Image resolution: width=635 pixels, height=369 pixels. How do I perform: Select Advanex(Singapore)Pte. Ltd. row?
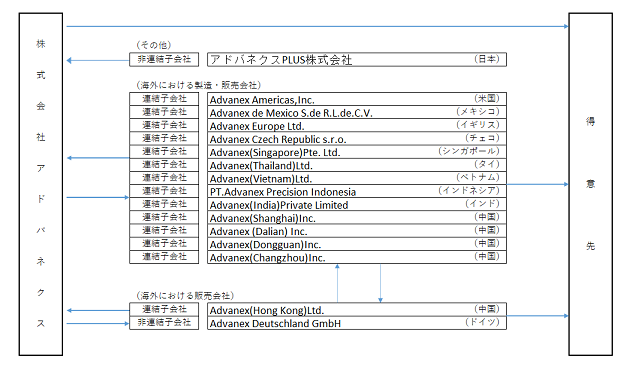pos(357,152)
